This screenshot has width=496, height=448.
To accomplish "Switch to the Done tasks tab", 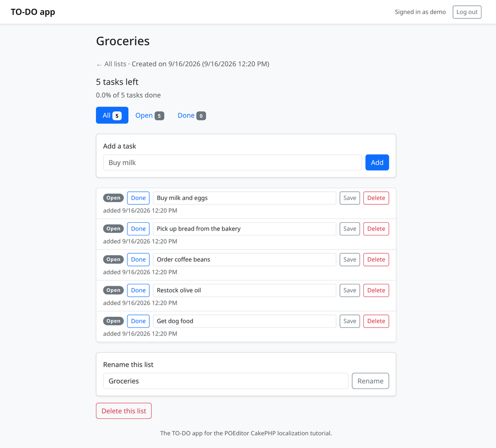I will click(x=192, y=115).
